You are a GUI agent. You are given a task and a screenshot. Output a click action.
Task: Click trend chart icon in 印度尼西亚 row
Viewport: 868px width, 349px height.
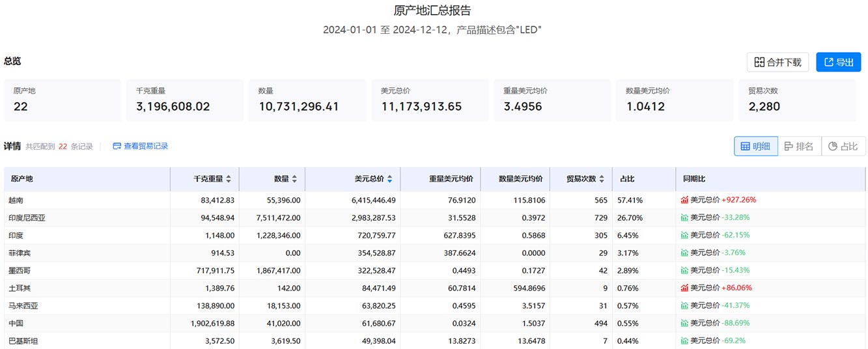coord(685,217)
